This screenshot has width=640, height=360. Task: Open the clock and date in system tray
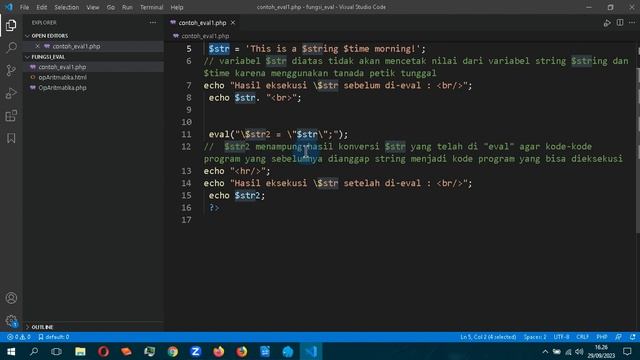tap(601, 351)
